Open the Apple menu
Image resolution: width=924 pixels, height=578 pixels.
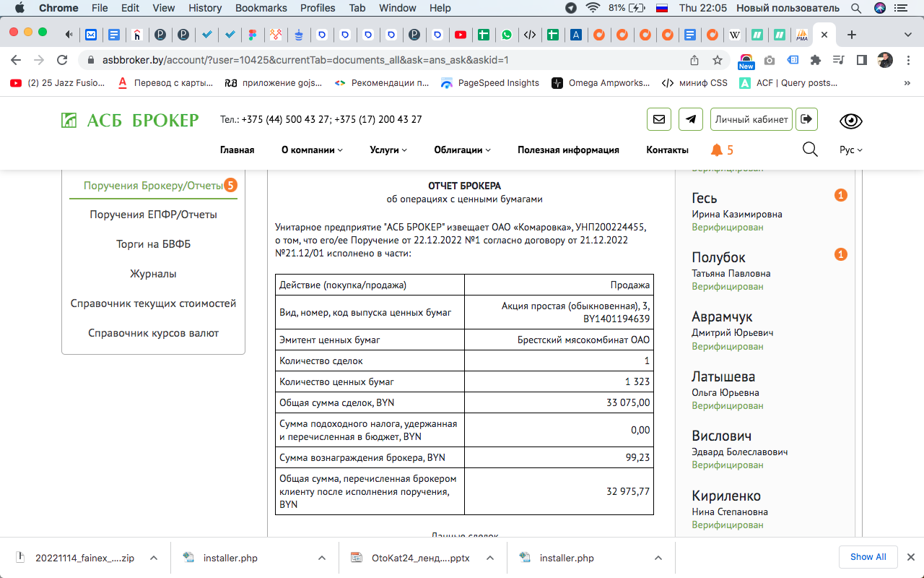tap(18, 8)
